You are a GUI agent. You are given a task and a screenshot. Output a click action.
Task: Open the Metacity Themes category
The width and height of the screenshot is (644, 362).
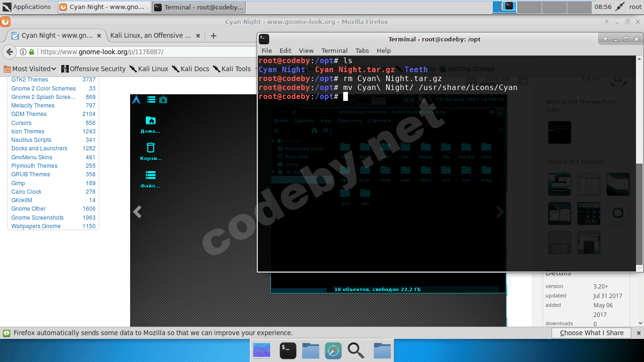[33, 106]
